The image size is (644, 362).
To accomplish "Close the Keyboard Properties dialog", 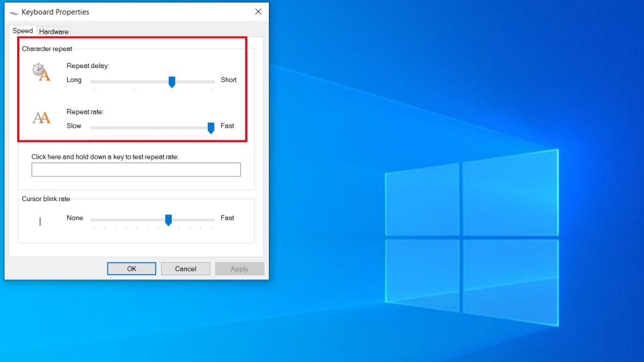I will pyautogui.click(x=258, y=11).
